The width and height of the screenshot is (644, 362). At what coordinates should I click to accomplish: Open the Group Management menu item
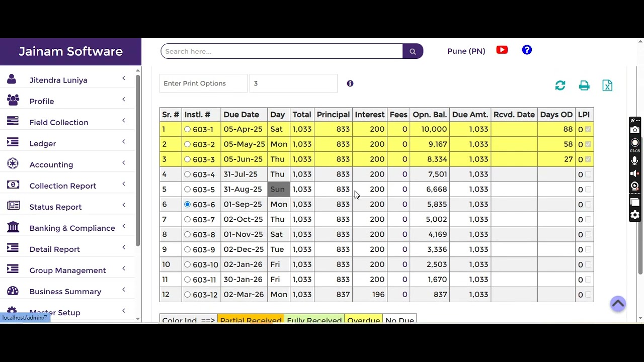pos(67,270)
